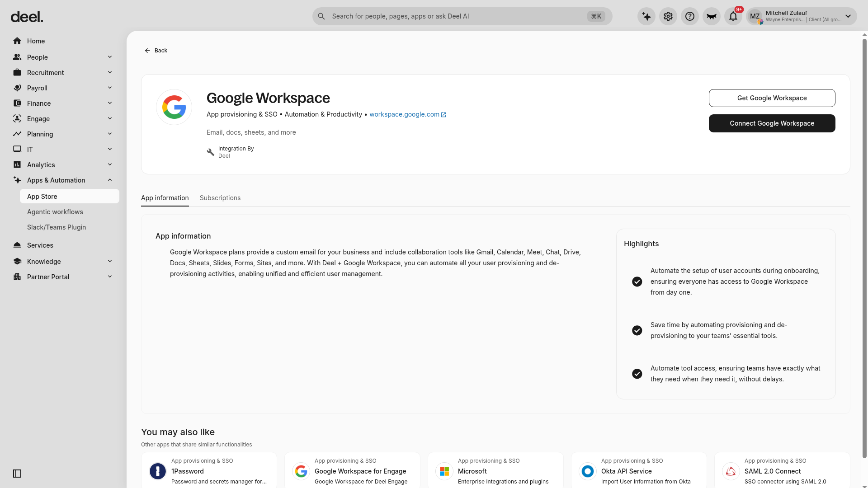Click the MZ user avatar
Screen dimensions: 868x488
755,17
